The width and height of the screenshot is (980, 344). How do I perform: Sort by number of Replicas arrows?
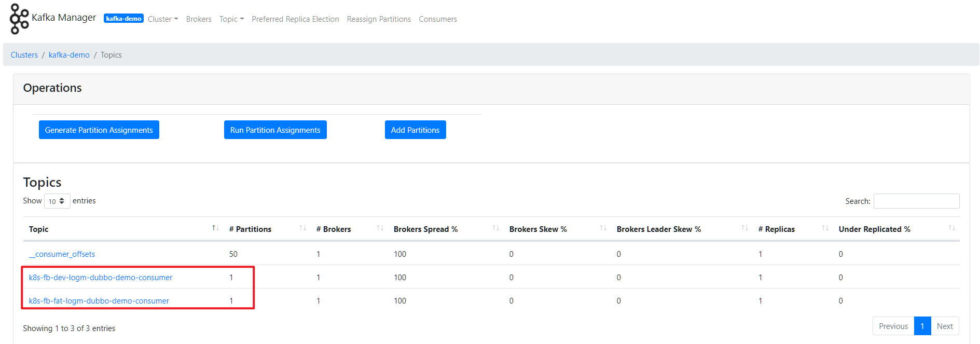point(825,228)
